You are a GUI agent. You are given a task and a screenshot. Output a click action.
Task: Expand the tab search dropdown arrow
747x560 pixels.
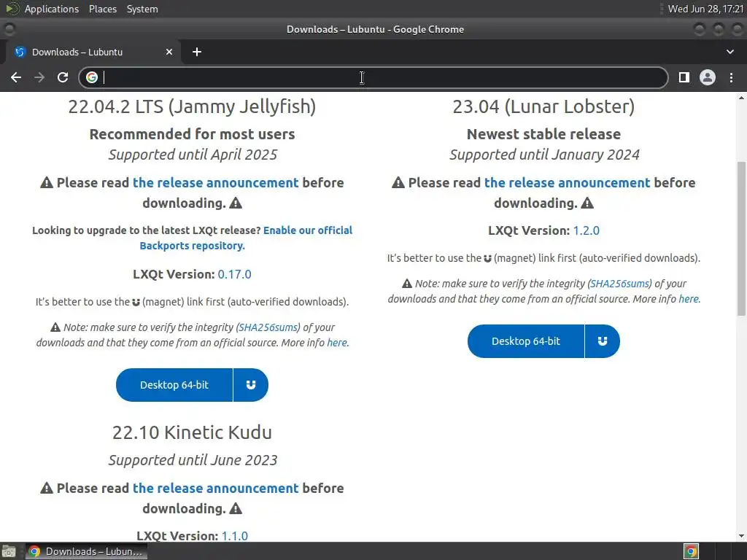click(x=729, y=52)
